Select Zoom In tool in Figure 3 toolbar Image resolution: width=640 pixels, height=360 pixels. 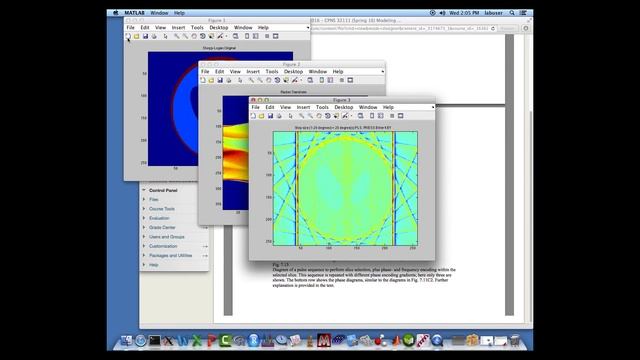[x=302, y=116]
